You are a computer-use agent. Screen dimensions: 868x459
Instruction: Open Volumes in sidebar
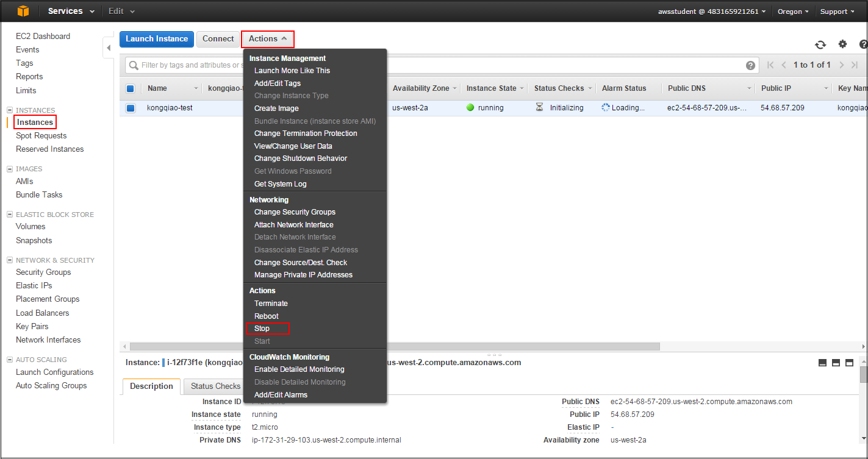click(30, 227)
